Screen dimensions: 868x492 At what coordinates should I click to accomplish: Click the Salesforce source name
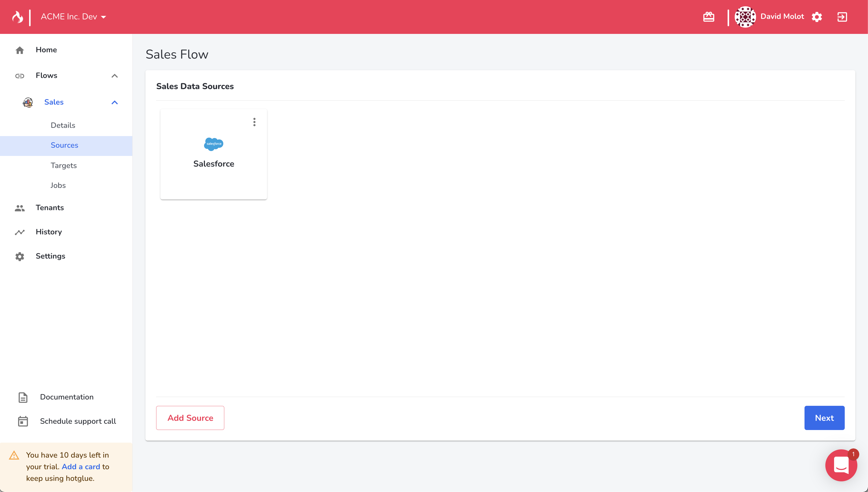(214, 164)
